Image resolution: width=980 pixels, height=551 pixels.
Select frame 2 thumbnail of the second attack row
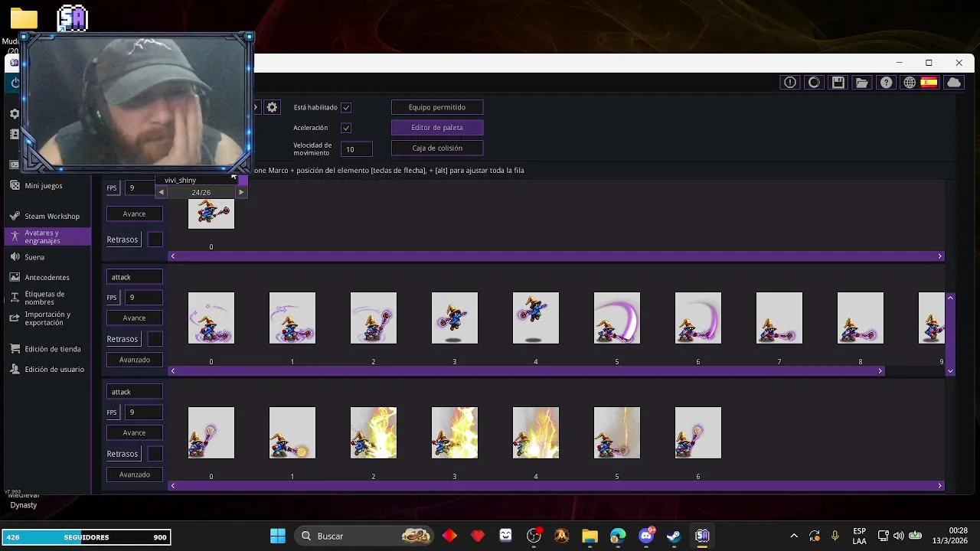pyautogui.click(x=374, y=432)
